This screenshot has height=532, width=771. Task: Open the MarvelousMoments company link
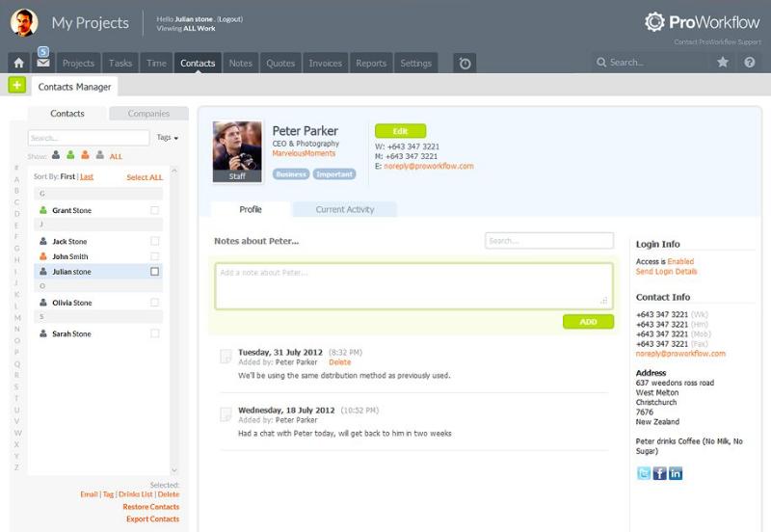coord(304,153)
